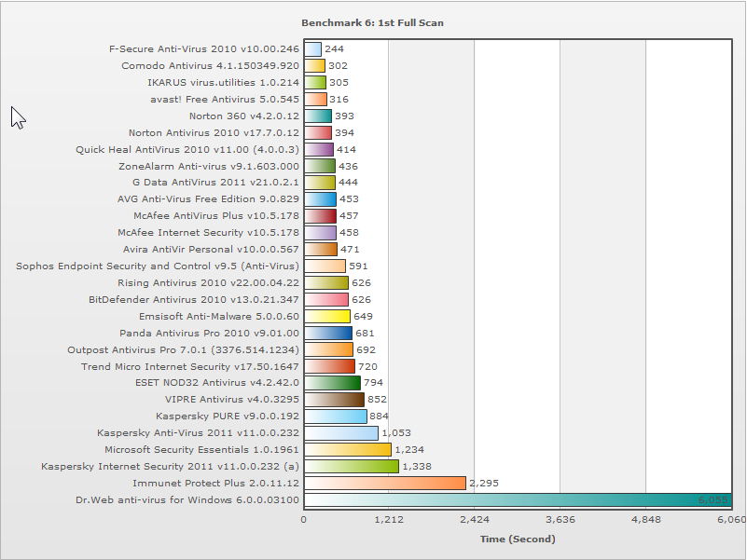
Task: Click the Sophos Endpoint Security bar
Action: [x=325, y=266]
